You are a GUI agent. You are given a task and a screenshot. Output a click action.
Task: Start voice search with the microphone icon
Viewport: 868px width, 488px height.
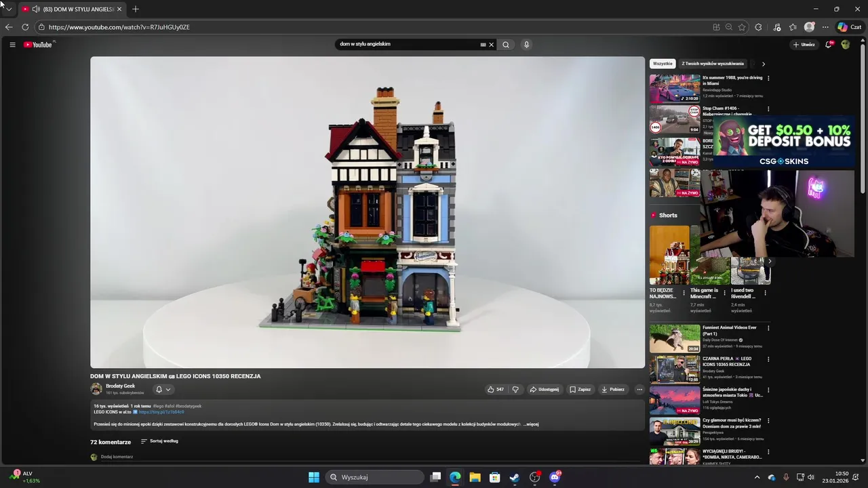tap(526, 45)
